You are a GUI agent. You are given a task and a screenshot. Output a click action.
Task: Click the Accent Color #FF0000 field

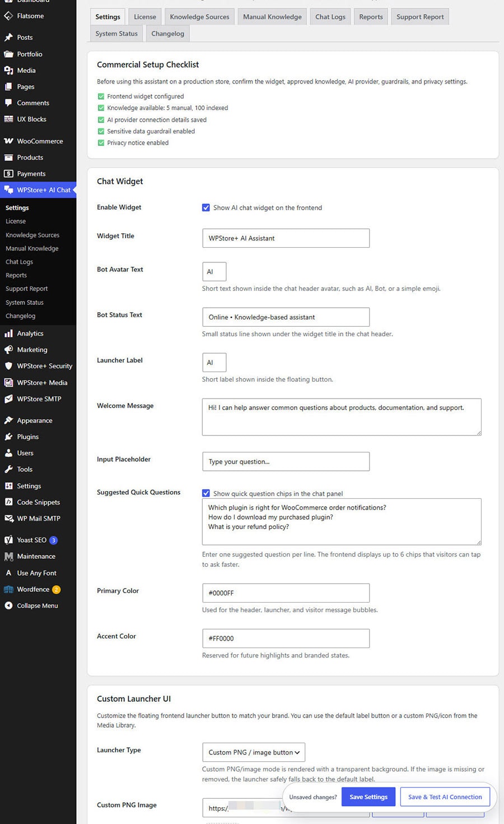click(x=286, y=638)
